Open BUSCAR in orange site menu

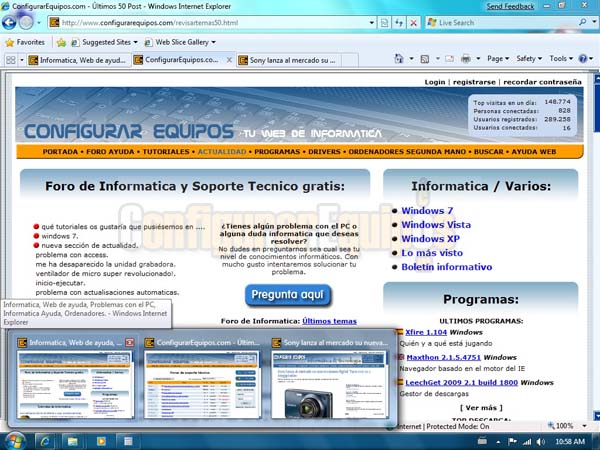489,152
